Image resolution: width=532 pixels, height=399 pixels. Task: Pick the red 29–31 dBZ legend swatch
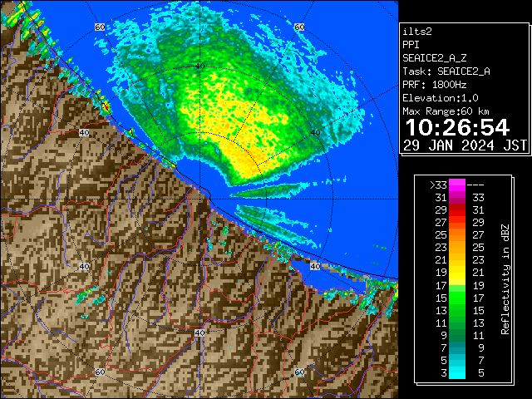click(457, 210)
